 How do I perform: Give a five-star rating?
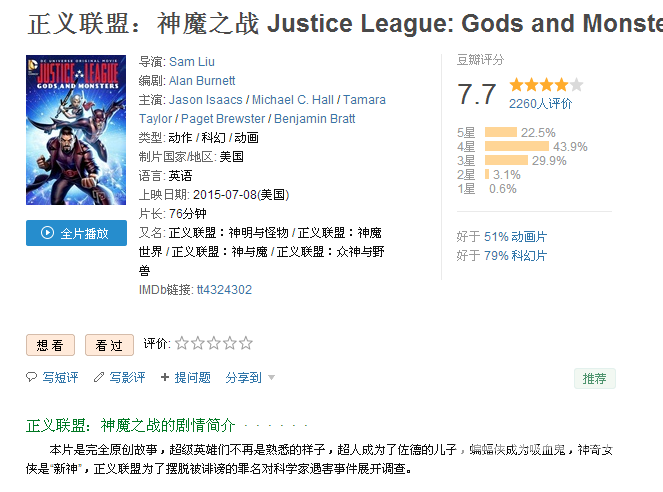coord(246,343)
